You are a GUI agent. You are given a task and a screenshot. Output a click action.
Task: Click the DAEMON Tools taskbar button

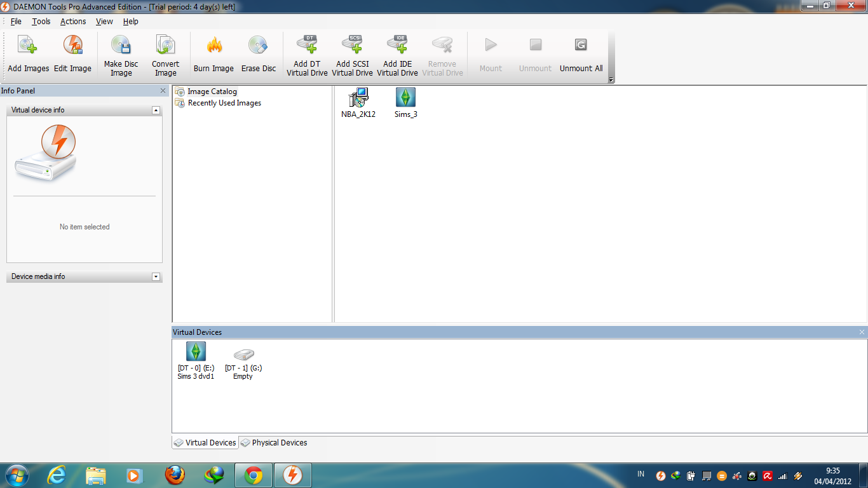tap(293, 475)
